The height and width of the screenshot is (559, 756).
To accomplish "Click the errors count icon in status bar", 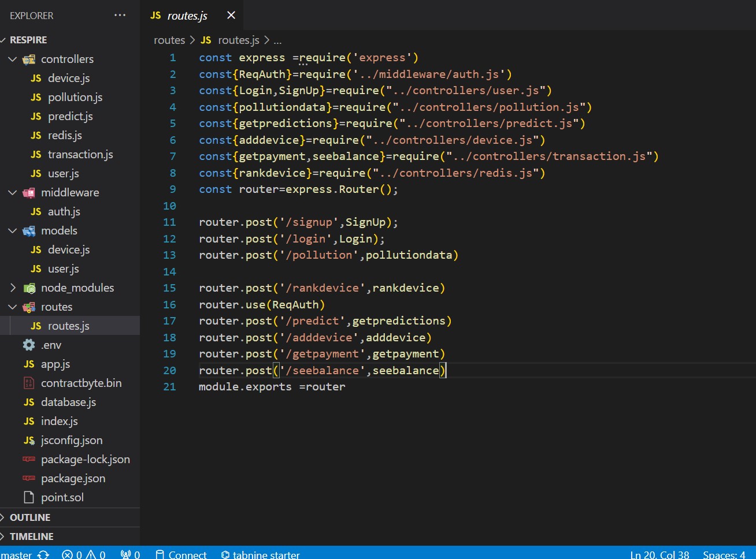I will click(68, 554).
